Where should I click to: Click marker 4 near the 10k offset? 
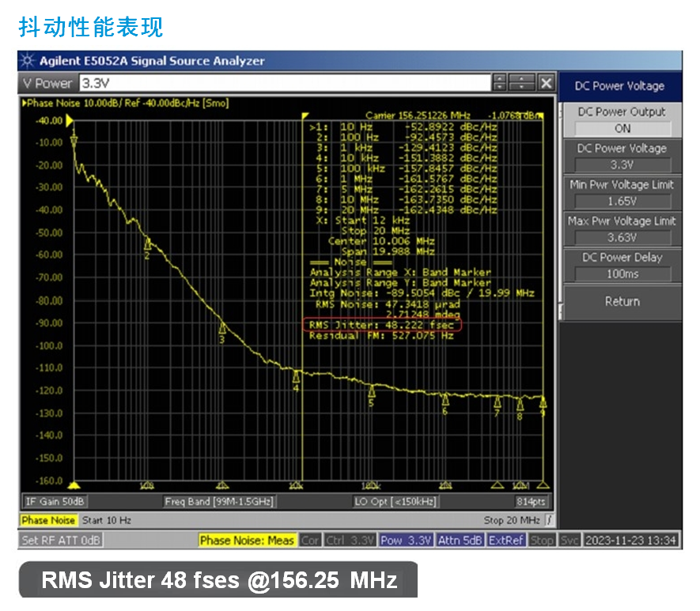(297, 376)
